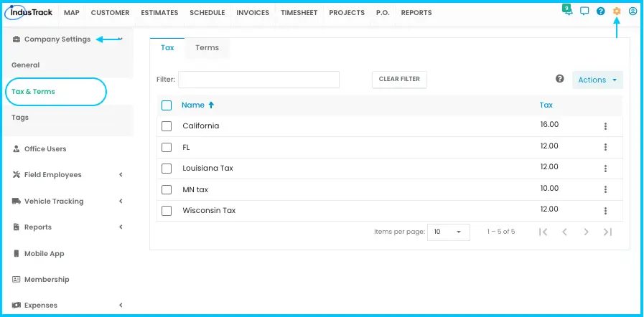The image size is (644, 317).
Task: Open the Actions dropdown
Action: pyautogui.click(x=597, y=80)
